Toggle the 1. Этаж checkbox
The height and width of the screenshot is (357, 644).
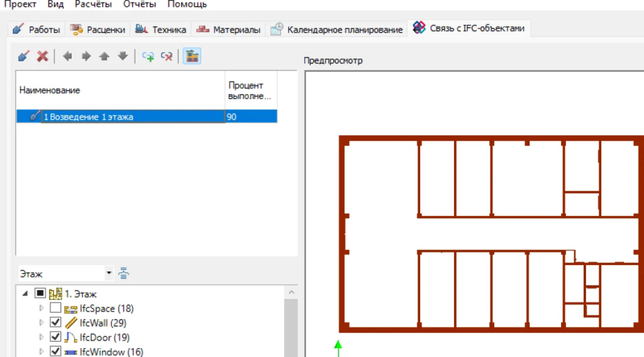pyautogui.click(x=40, y=293)
